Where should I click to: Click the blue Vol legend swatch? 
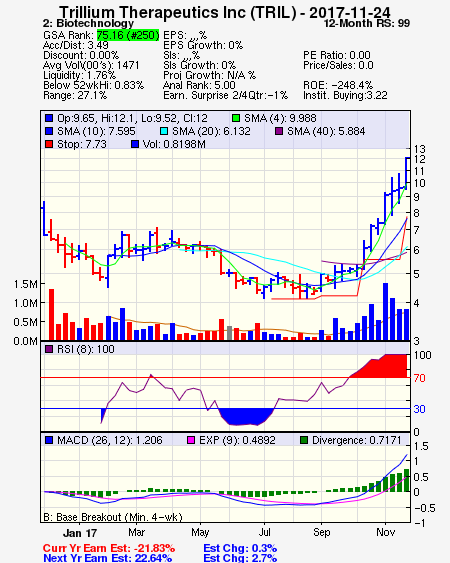[x=135, y=144]
